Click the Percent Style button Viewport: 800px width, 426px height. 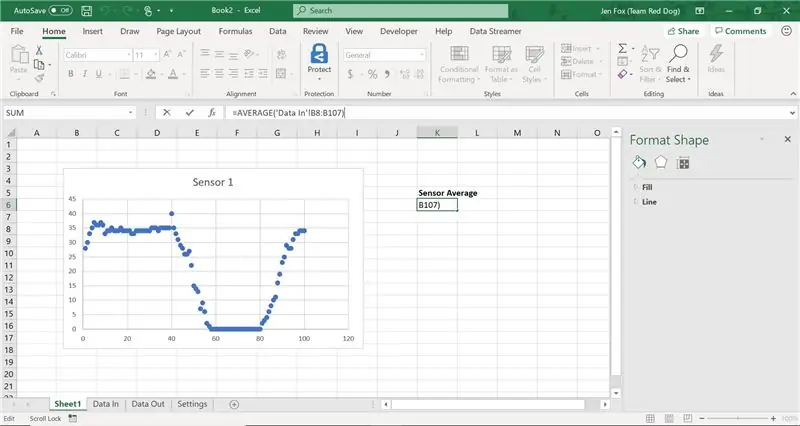coord(372,74)
